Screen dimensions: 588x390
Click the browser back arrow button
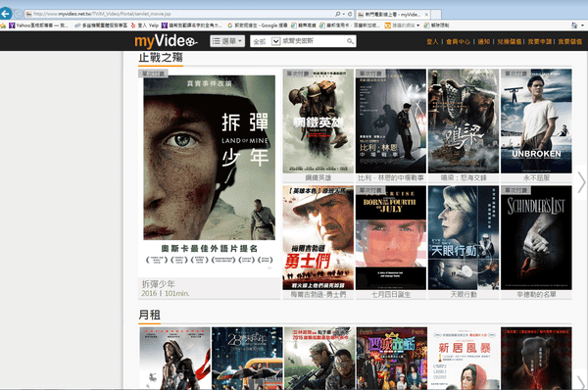coord(6,15)
